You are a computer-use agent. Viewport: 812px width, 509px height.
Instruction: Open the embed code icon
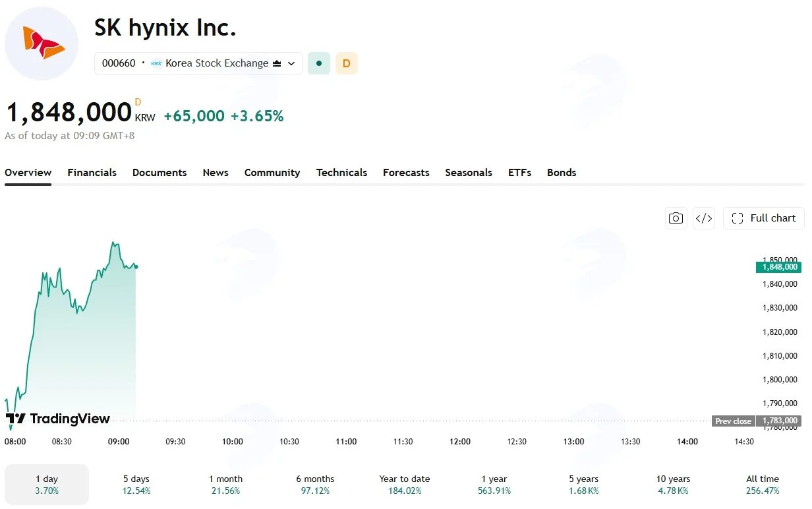click(x=704, y=218)
